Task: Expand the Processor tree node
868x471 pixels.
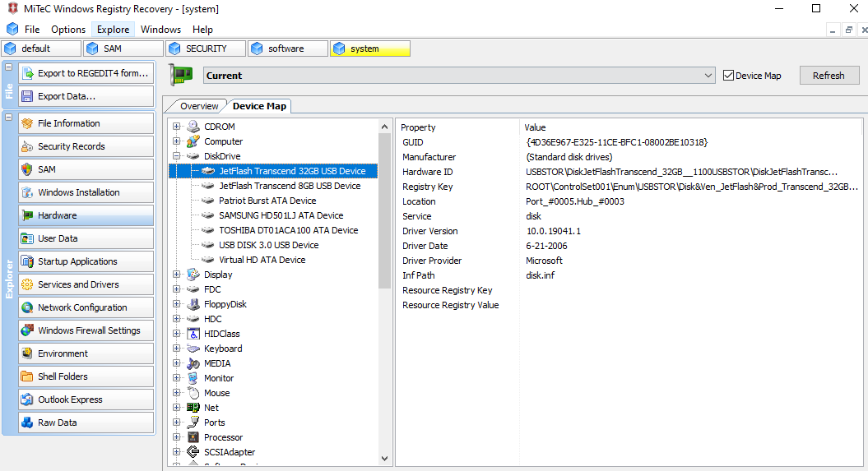Action: 176,437
